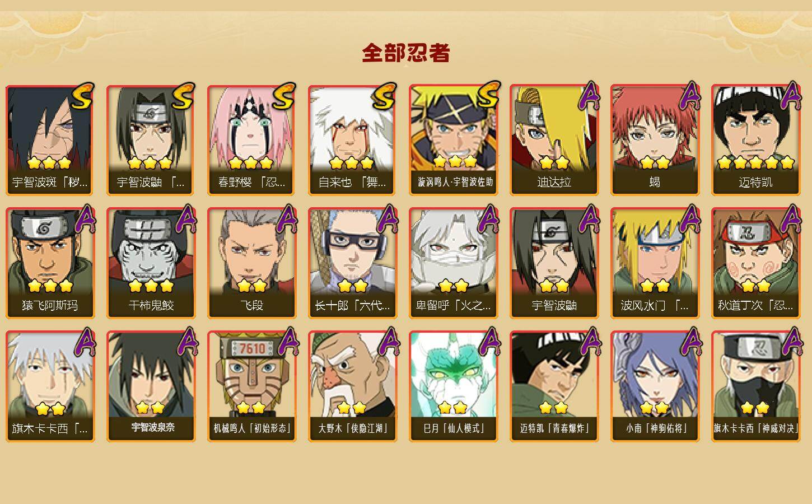
Task: Open the 迪达拉 ninja card
Action: 554,140
